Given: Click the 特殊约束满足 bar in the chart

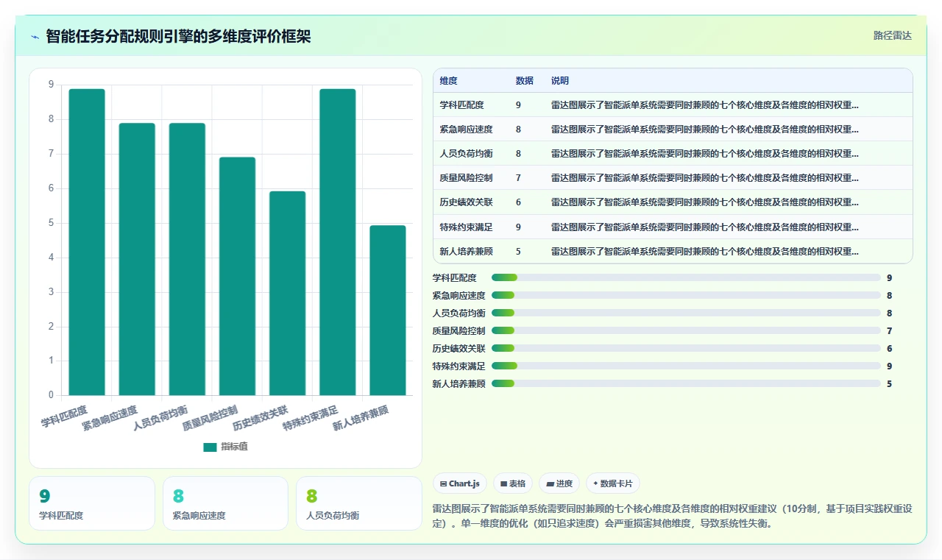Looking at the screenshot, I should (338, 242).
